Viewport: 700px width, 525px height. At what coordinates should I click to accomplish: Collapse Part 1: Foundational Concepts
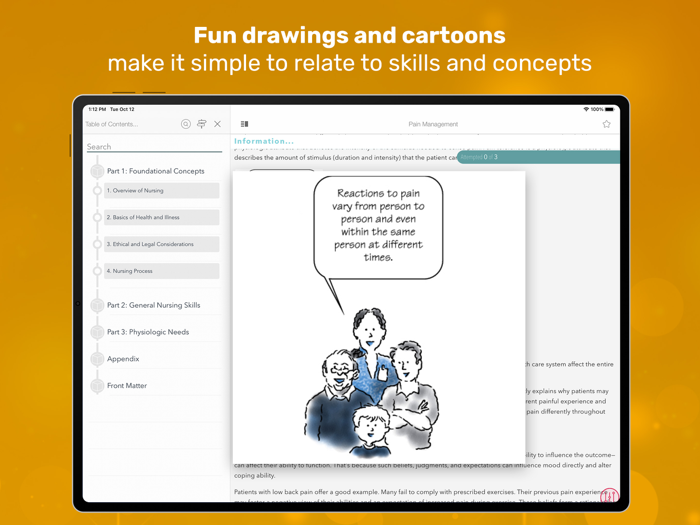click(x=155, y=171)
